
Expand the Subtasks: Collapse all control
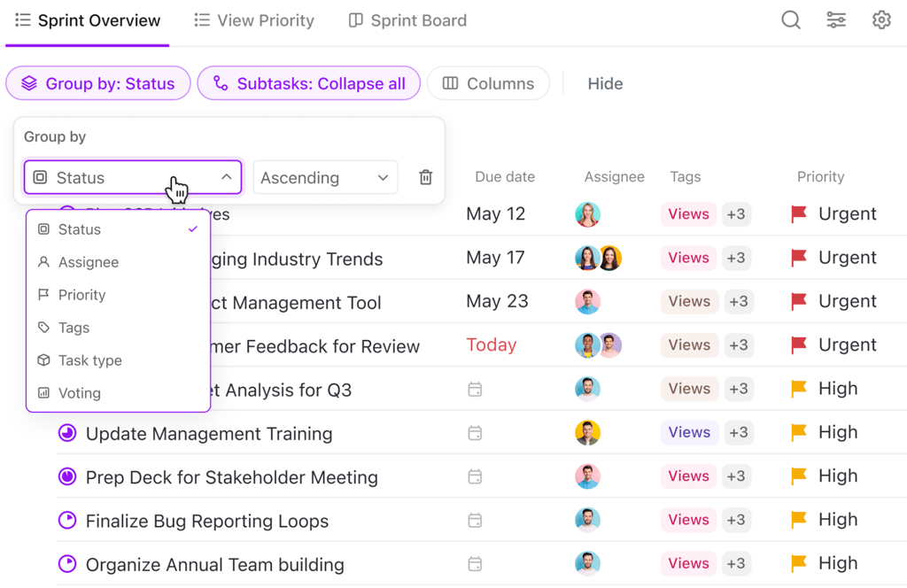pyautogui.click(x=308, y=82)
